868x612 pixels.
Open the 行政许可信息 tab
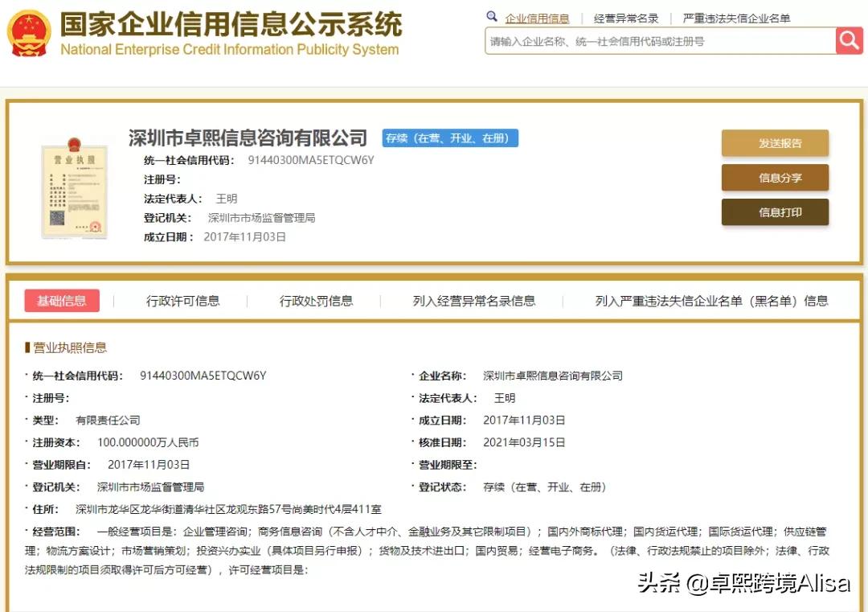click(183, 300)
